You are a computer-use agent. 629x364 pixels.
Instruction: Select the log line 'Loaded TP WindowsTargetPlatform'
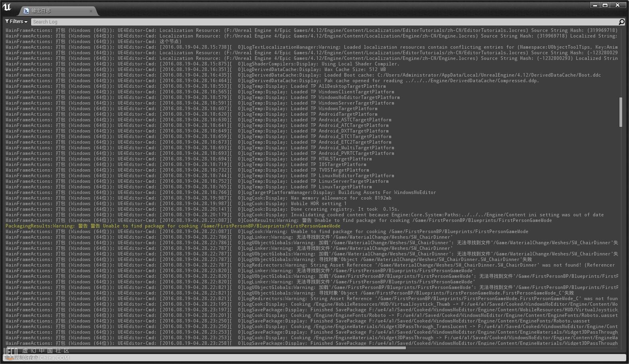pos(191,109)
